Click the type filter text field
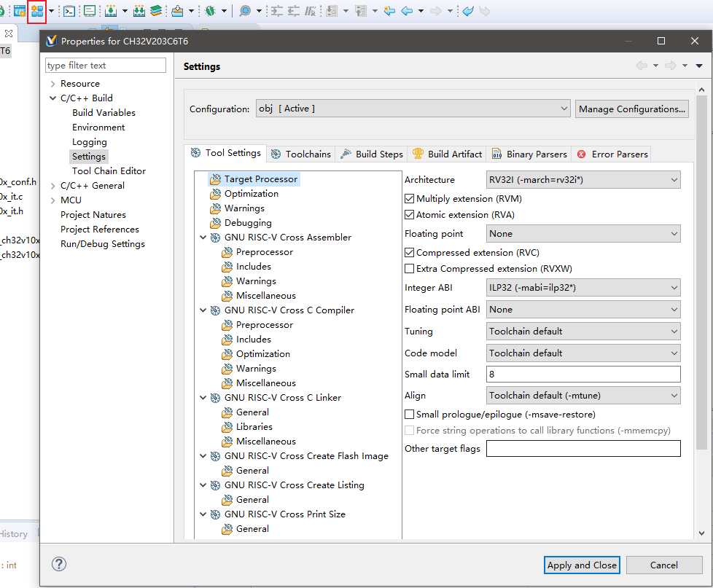The height and width of the screenshot is (588, 713). point(106,65)
